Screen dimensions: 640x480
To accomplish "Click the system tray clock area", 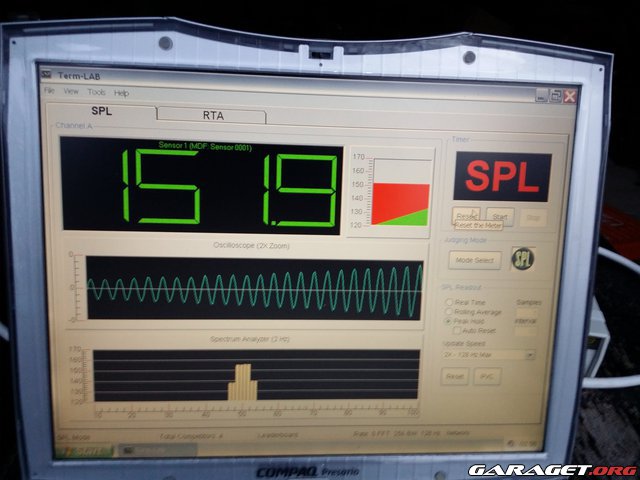I will point(527,445).
